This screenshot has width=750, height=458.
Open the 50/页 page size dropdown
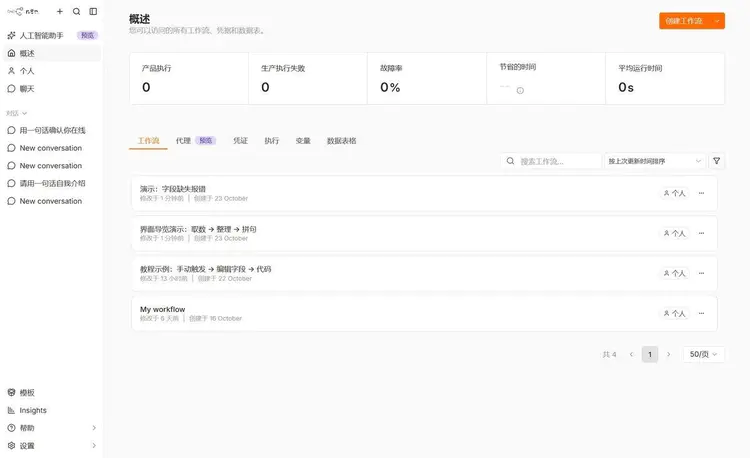(704, 354)
